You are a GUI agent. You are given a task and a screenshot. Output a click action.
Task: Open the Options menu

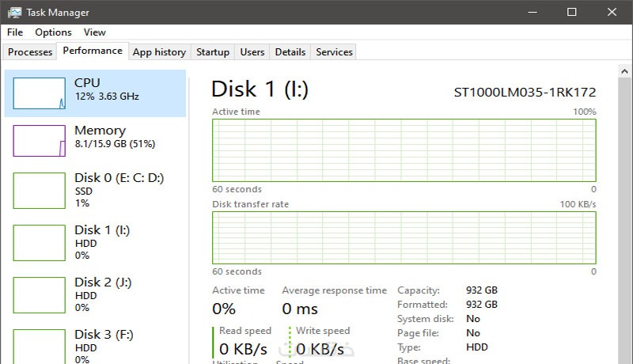pos(53,32)
